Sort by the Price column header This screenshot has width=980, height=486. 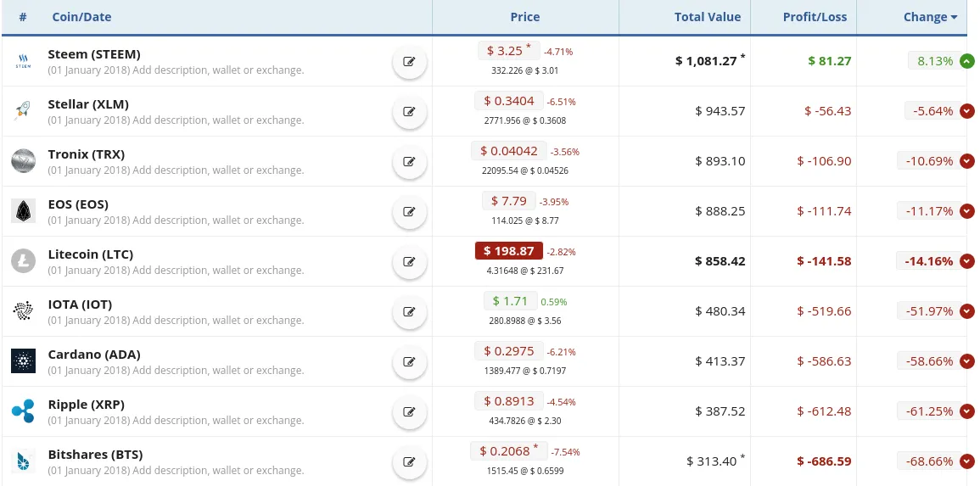click(525, 17)
